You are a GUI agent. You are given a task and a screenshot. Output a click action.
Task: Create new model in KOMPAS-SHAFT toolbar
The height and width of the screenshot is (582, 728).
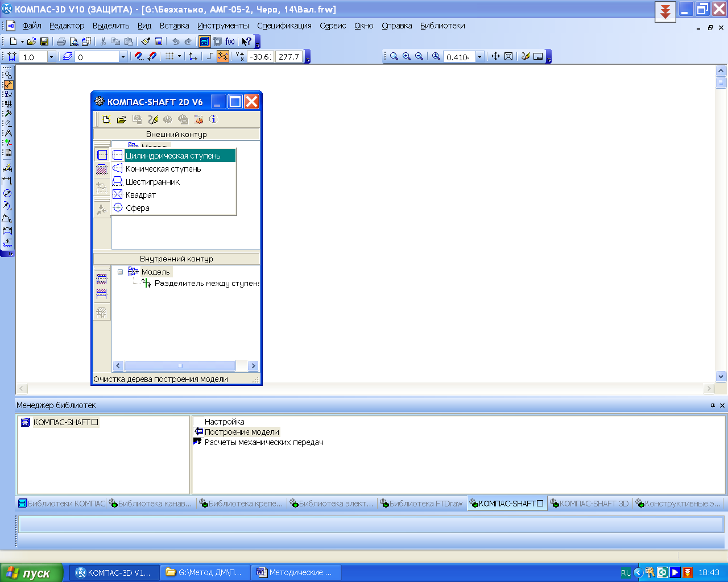pyautogui.click(x=106, y=119)
